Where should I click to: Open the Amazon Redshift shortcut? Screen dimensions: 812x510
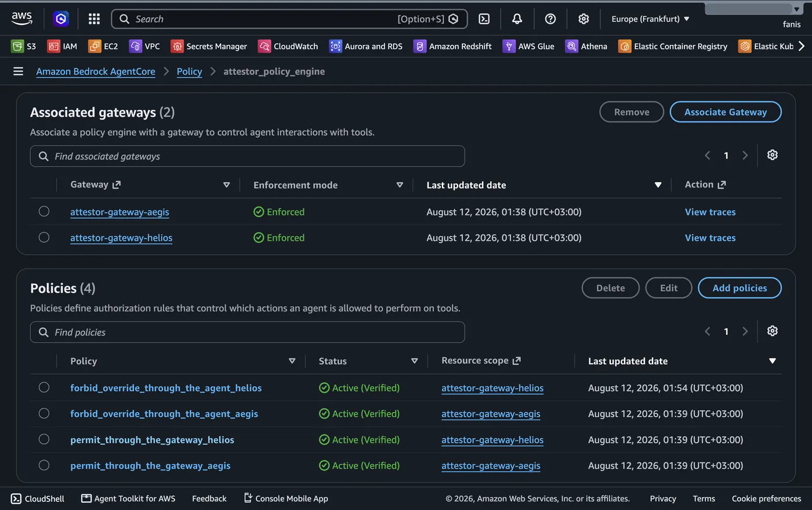(452, 46)
